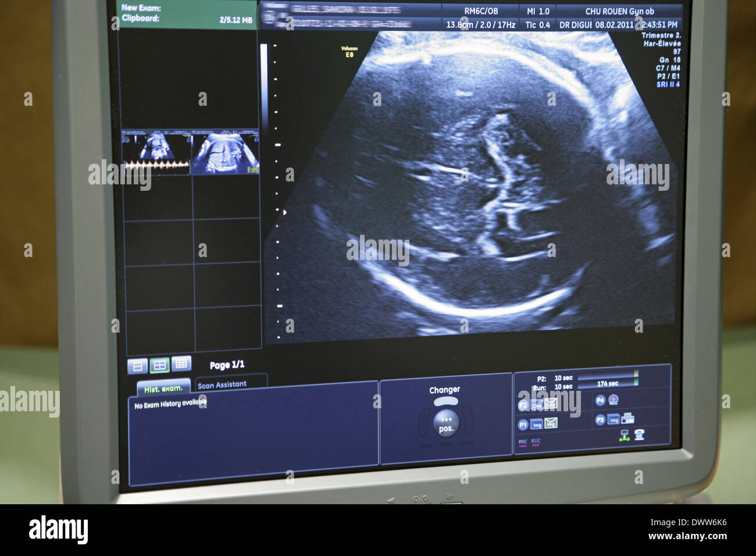Click the P2 Cine store icon
This screenshot has width=756, height=556.
coord(537,404)
